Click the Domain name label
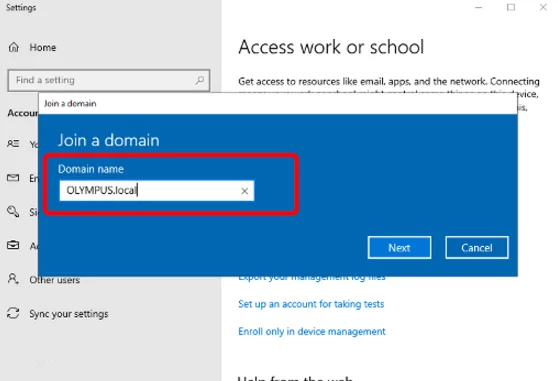This screenshot has width=558, height=381. pyautogui.click(x=91, y=169)
